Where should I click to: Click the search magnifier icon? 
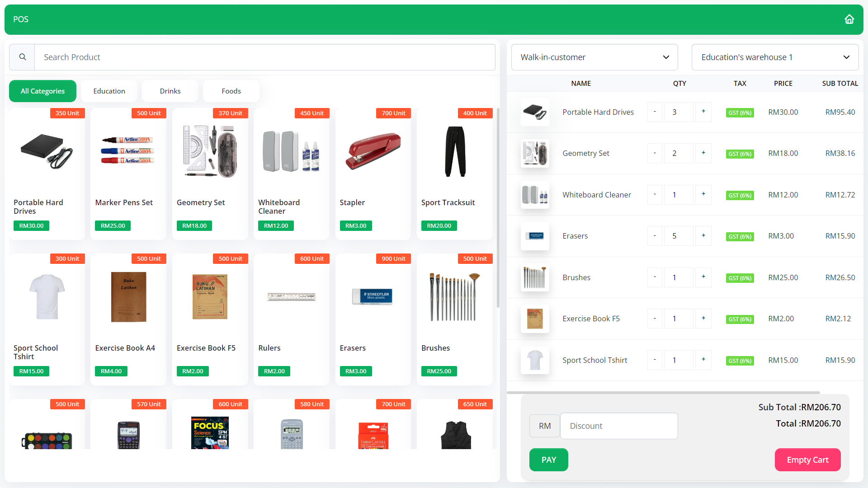coord(22,57)
